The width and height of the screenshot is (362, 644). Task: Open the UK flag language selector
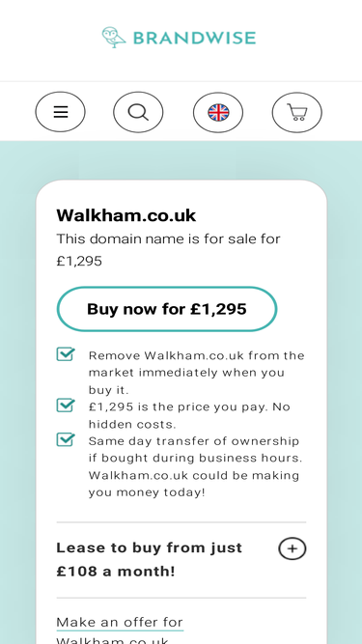[x=218, y=112]
